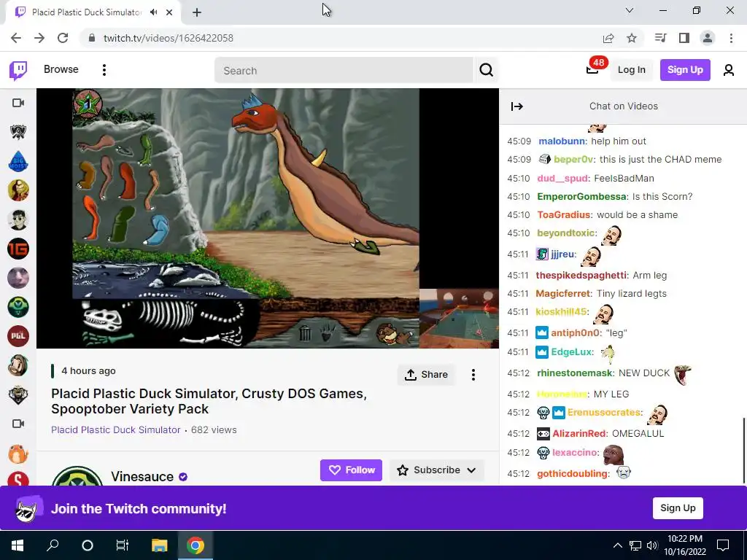Click username gothicdoubling in chat
This screenshot has width=747, height=560.
pyautogui.click(x=572, y=474)
